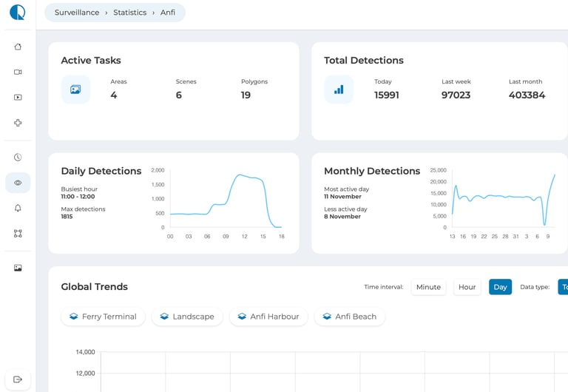The height and width of the screenshot is (392, 568).
Task: Open the home icon in the sidebar
Action: pyautogui.click(x=18, y=47)
